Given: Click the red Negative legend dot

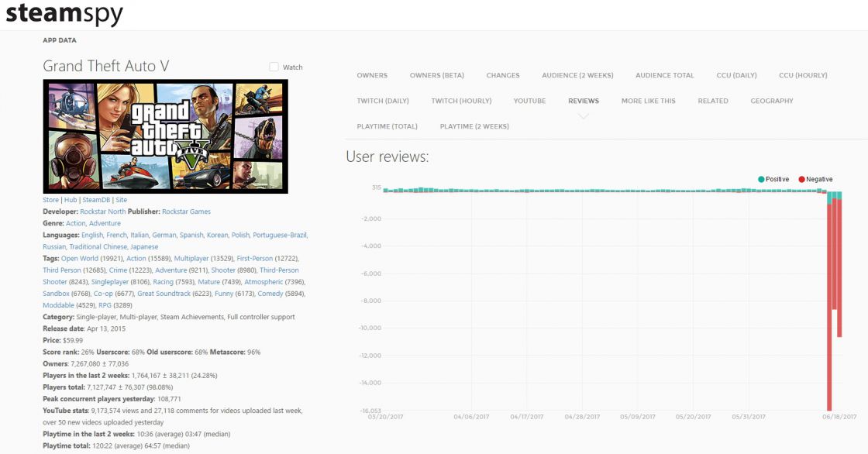Looking at the screenshot, I should point(801,180).
